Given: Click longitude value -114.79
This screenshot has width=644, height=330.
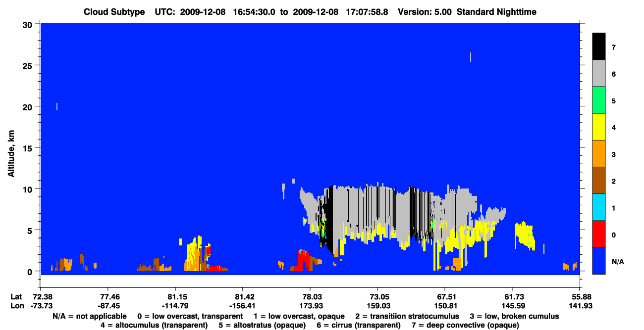Looking at the screenshot, I should 175,306.
